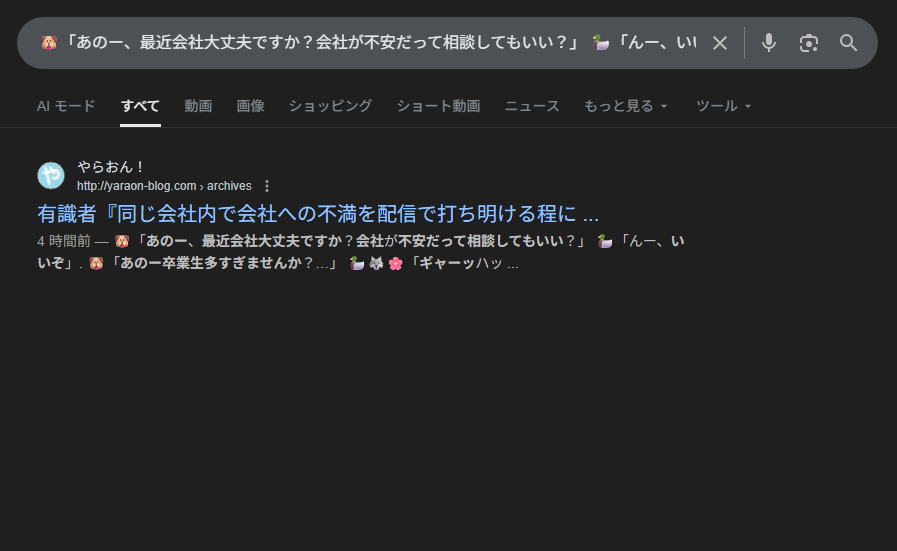Click the duck emoji in search box
Screen dimensions: 897x551
click(x=600, y=43)
